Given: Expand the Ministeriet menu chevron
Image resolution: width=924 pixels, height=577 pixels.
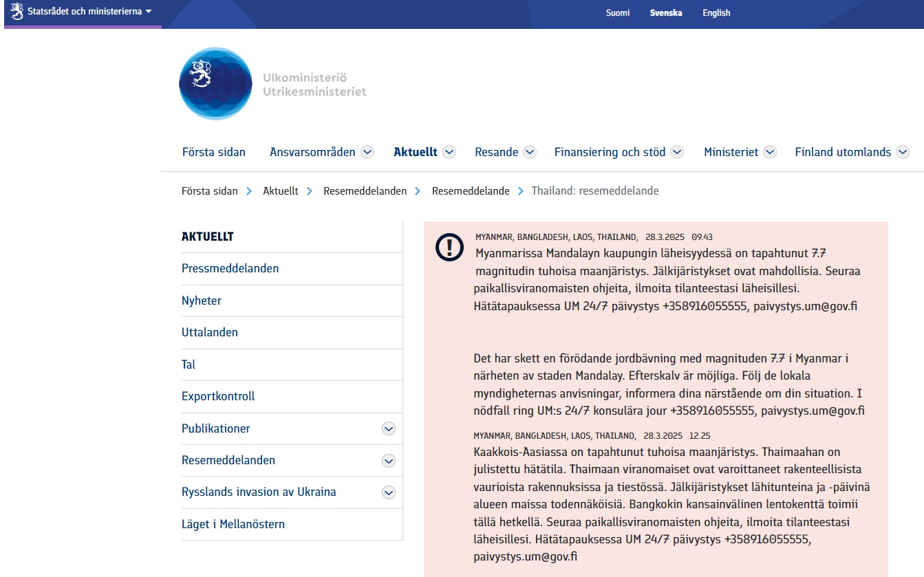Looking at the screenshot, I should [x=770, y=152].
